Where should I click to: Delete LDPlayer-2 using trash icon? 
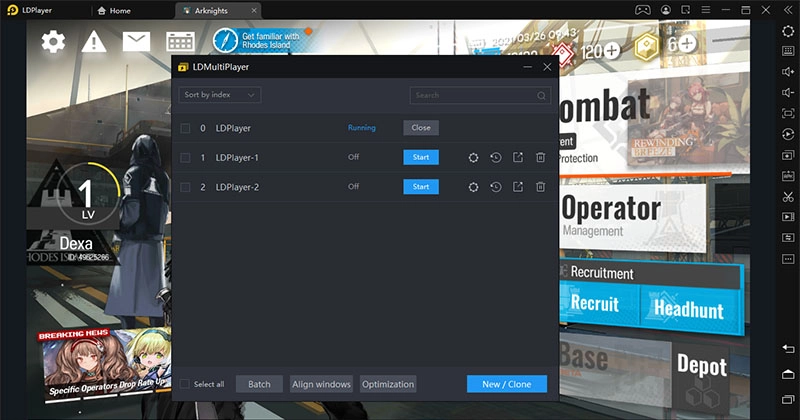[540, 187]
